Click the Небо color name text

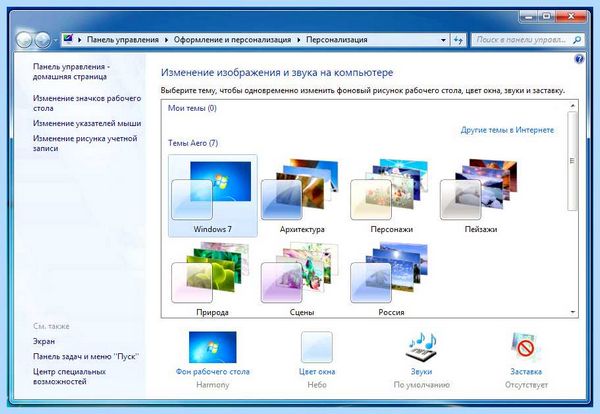[317, 385]
